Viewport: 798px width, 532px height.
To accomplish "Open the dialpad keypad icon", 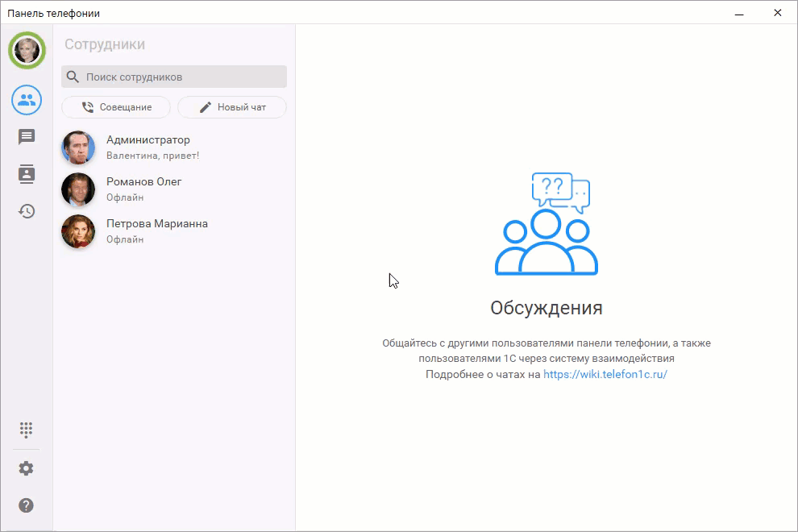I will [27, 429].
